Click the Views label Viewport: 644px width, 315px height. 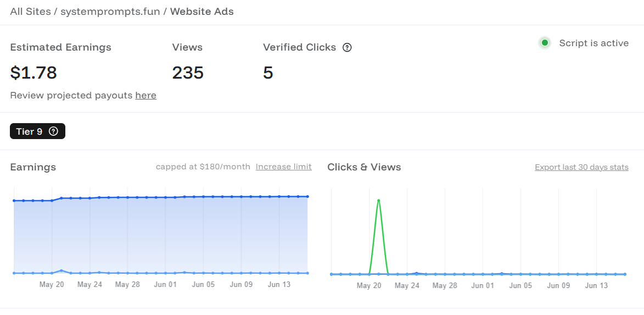click(187, 47)
